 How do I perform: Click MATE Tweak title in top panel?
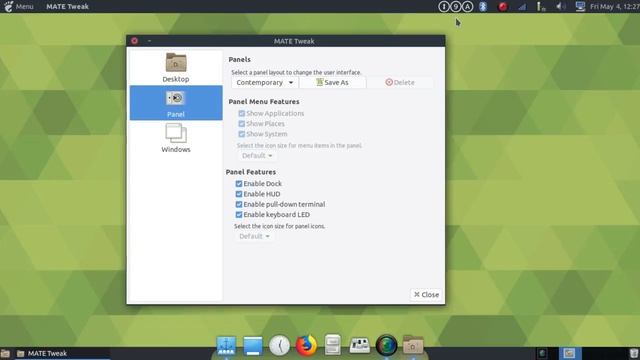click(67, 7)
